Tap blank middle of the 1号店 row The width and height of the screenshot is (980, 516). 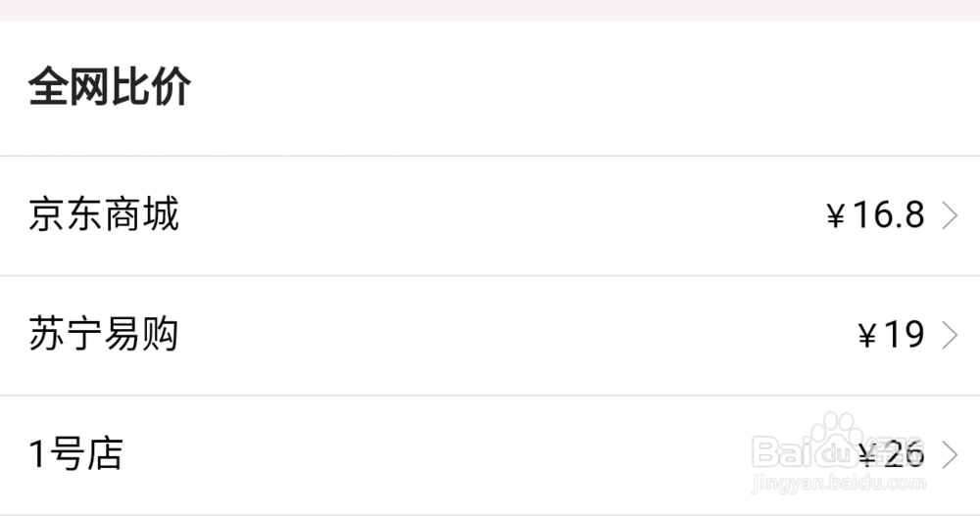point(441,455)
